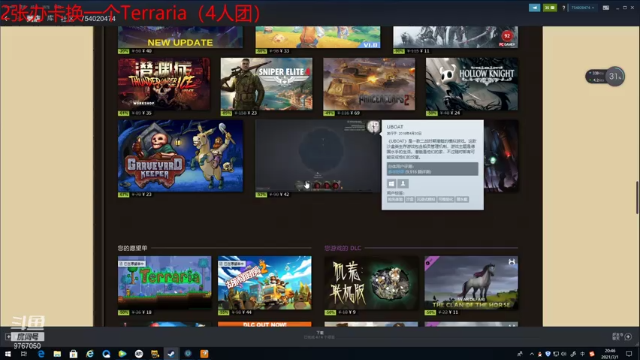Show hidden system tray icons chevron

(x=531, y=354)
